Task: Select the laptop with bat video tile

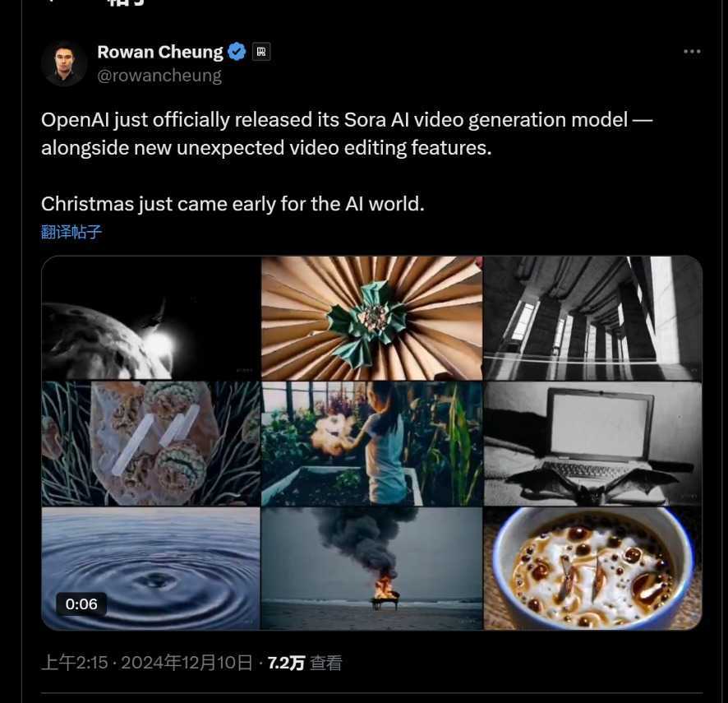Action: (592, 443)
